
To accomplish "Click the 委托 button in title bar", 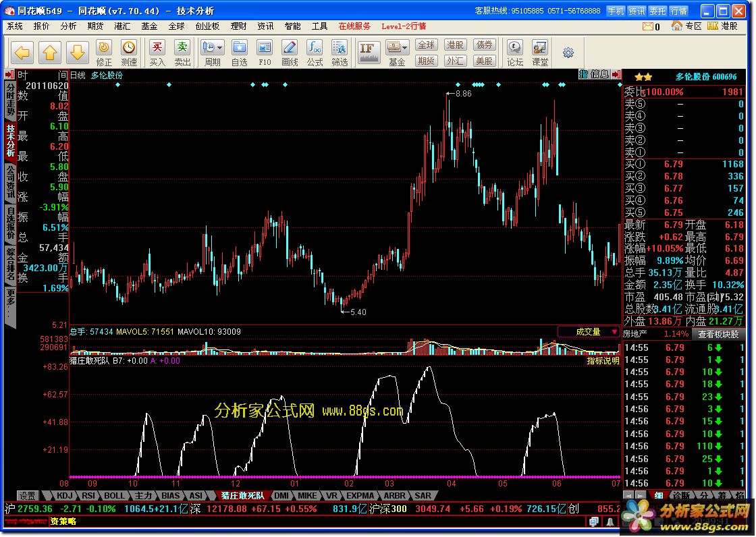I will (x=658, y=11).
